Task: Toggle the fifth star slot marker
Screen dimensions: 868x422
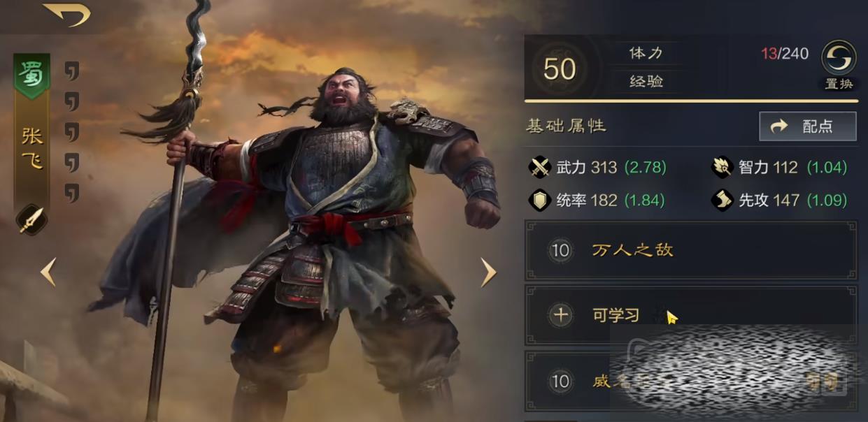Action: 71,193
